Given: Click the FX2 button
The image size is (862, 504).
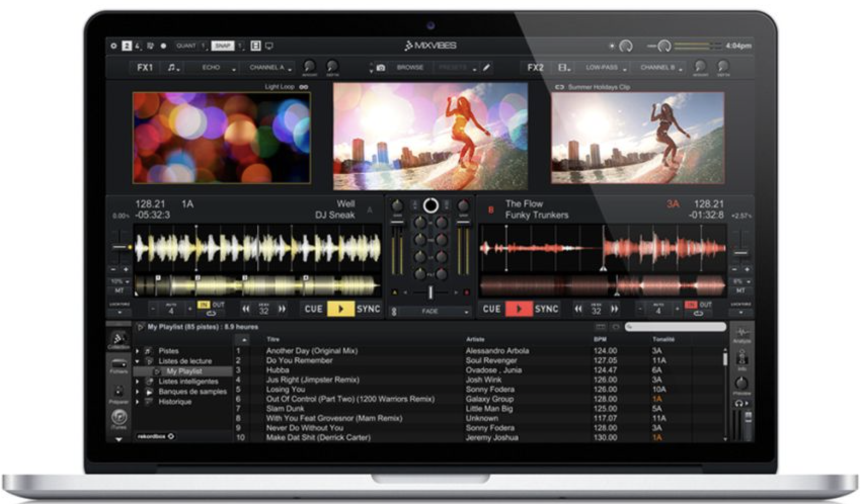Looking at the screenshot, I should (535, 67).
